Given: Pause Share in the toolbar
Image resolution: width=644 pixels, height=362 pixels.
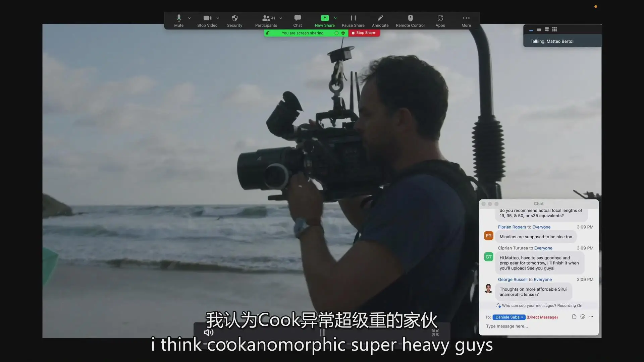Looking at the screenshot, I should pyautogui.click(x=353, y=21).
